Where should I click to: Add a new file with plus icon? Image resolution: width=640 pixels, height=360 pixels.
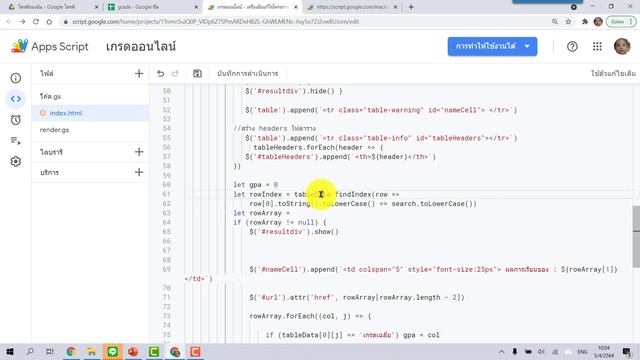coord(139,73)
